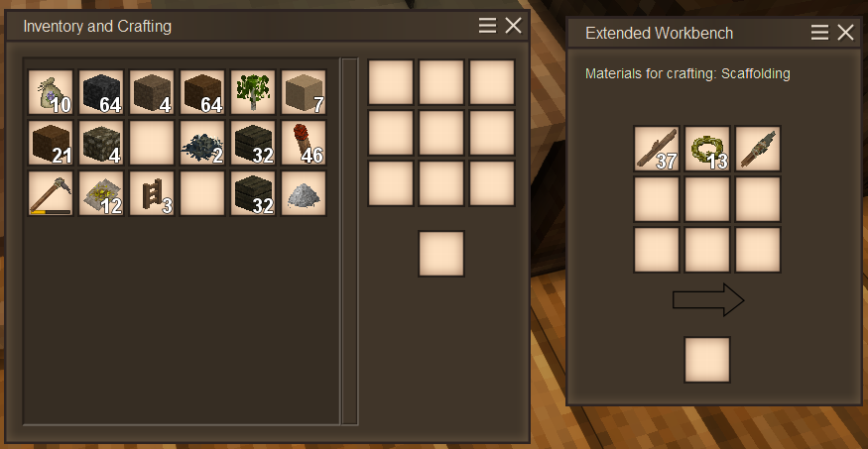Take the 37 sticks in workbench
The image size is (868, 449).
coord(657,149)
